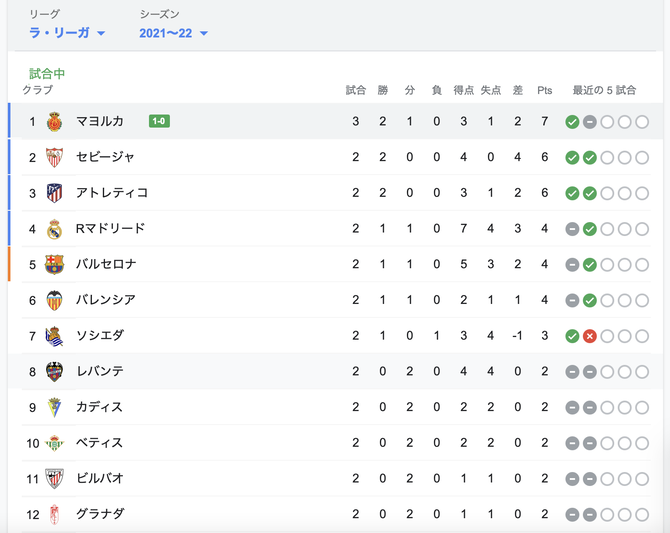Click Mallorca's first green win icon

pos(572,122)
